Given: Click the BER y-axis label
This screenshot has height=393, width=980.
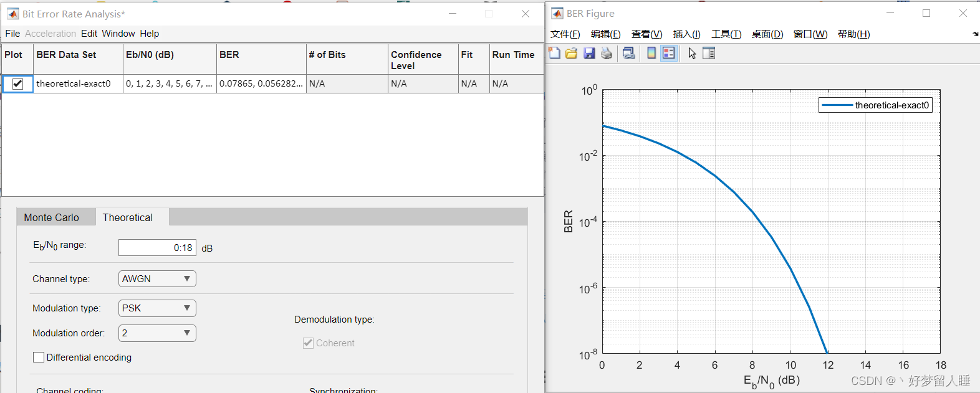Looking at the screenshot, I should [x=568, y=222].
